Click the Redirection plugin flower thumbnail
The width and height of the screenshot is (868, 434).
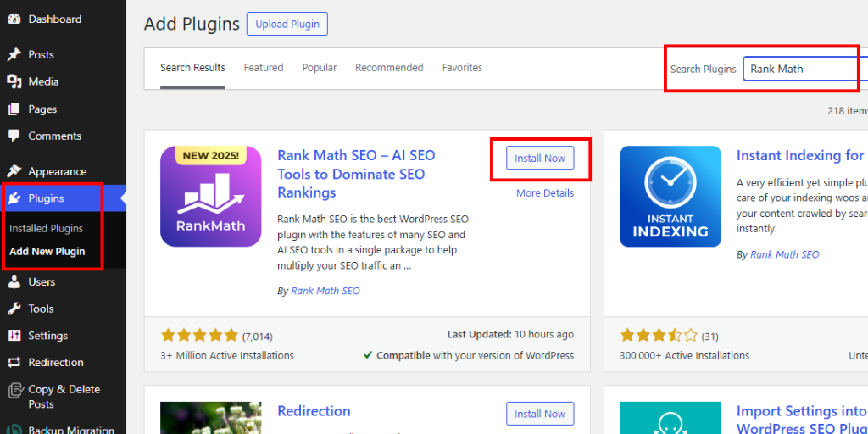click(x=211, y=418)
